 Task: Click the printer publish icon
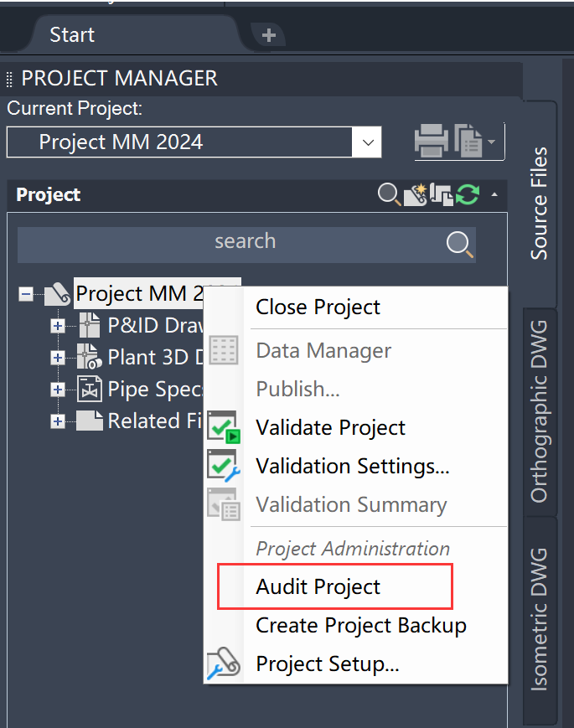432,141
